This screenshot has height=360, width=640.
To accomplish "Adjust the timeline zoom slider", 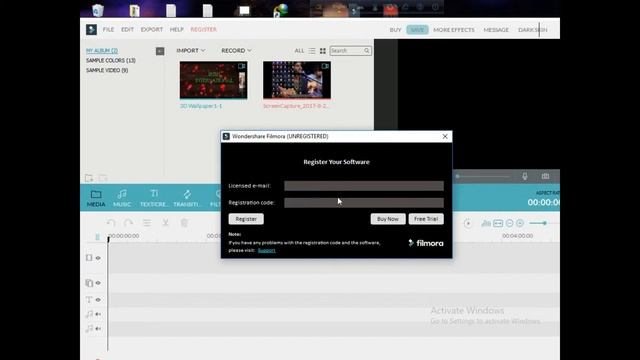I will click(x=544, y=223).
